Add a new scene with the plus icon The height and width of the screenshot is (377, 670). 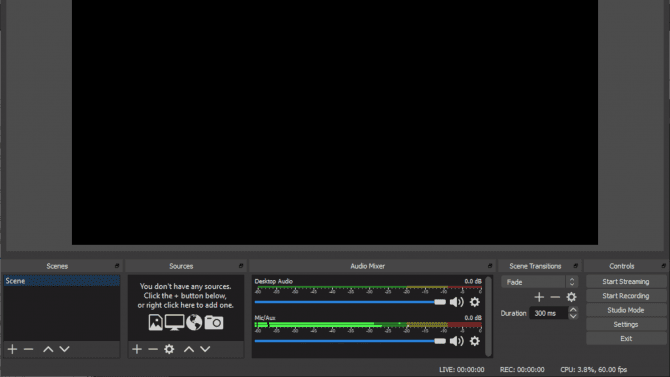(x=12, y=349)
